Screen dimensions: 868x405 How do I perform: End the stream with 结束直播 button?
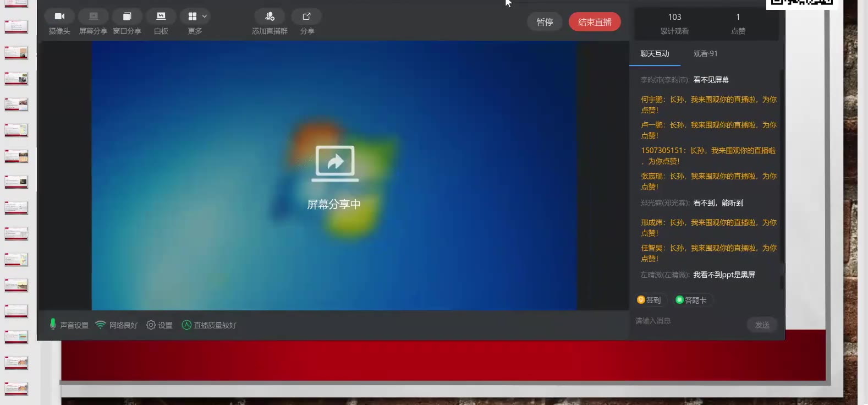pos(595,22)
